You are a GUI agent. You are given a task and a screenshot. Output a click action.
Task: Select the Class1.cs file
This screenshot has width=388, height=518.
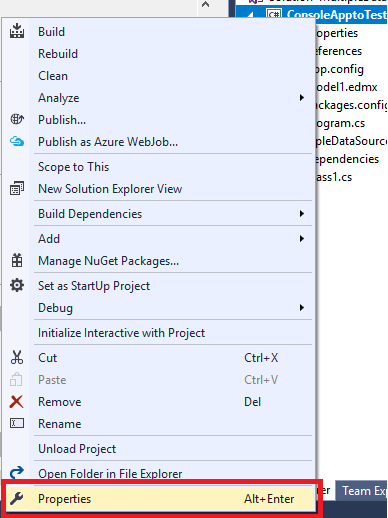pyautogui.click(x=334, y=177)
